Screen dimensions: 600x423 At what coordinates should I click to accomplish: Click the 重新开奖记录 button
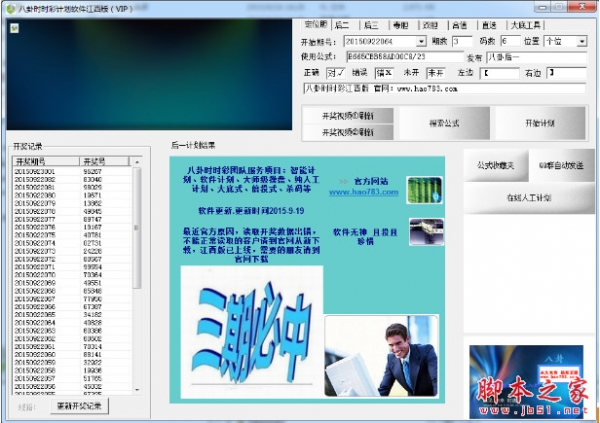point(79,406)
